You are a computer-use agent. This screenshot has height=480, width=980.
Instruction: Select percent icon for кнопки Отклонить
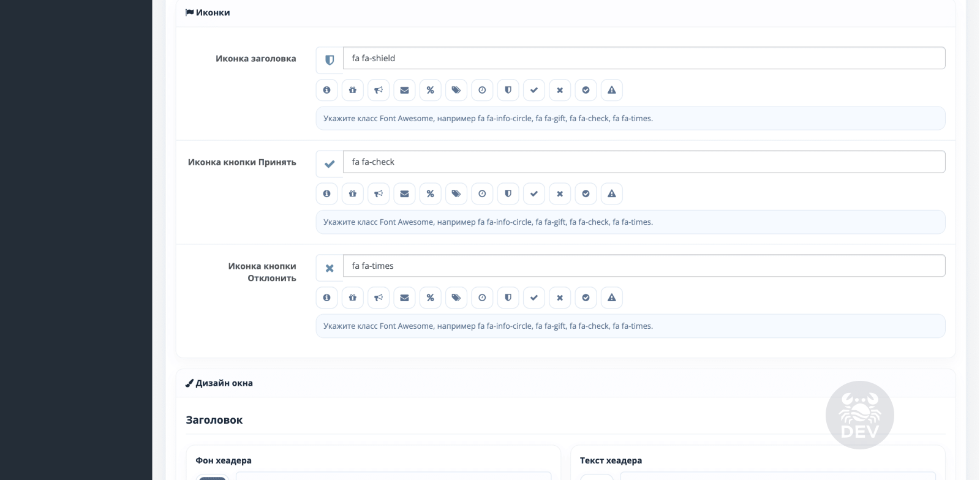coord(431,298)
